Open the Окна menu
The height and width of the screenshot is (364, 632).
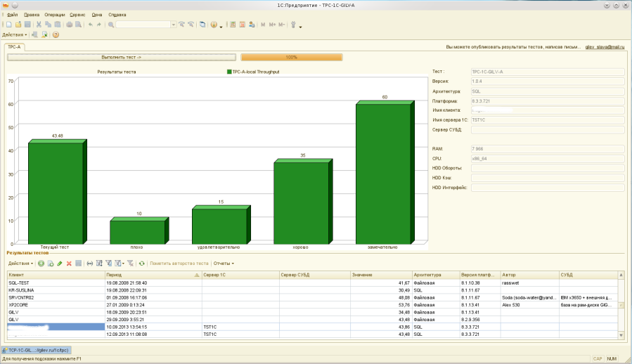pos(97,15)
